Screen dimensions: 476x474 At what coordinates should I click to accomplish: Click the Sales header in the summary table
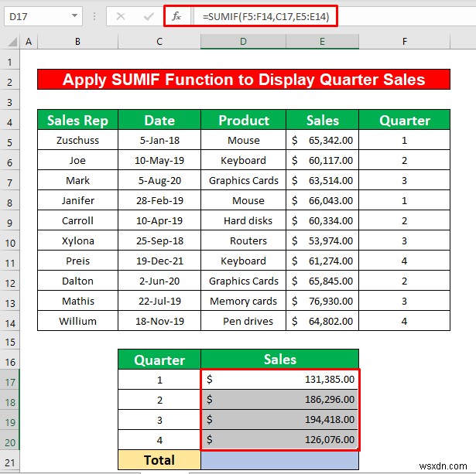pyautogui.click(x=279, y=360)
